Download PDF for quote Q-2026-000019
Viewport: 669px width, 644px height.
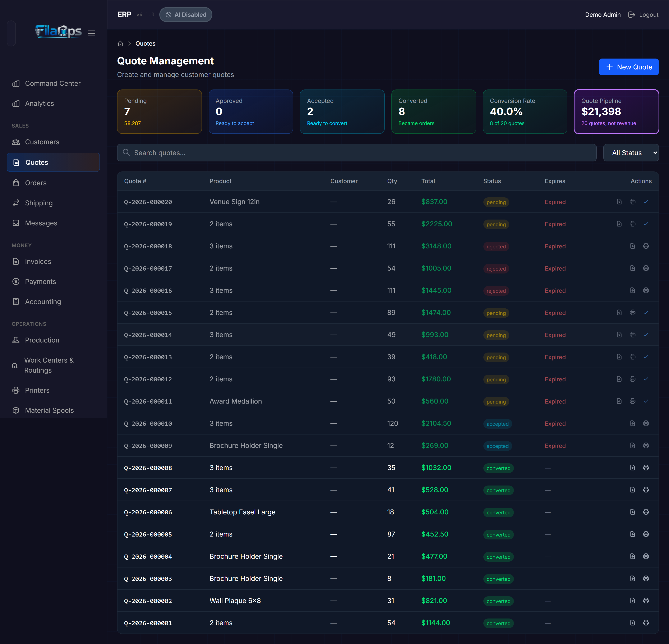tap(619, 224)
